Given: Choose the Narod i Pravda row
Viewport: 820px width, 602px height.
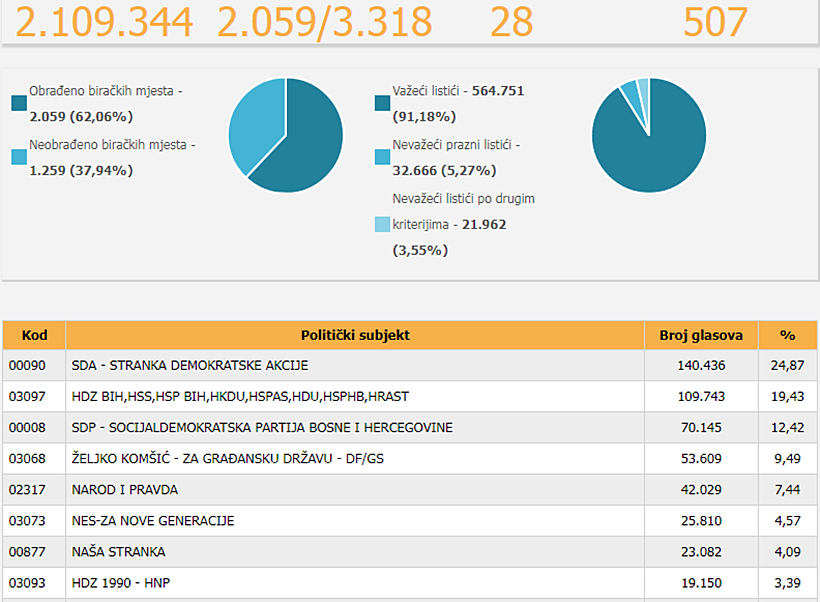Looking at the screenshot, I should (410, 490).
